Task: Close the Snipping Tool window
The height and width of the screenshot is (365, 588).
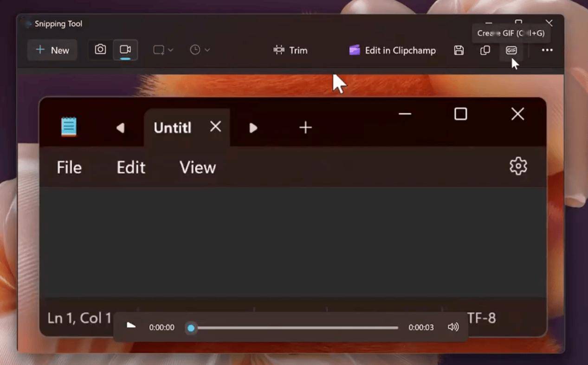Action: click(x=549, y=22)
